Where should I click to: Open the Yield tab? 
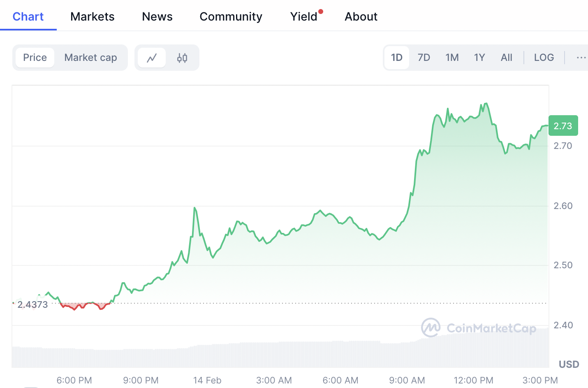(304, 16)
